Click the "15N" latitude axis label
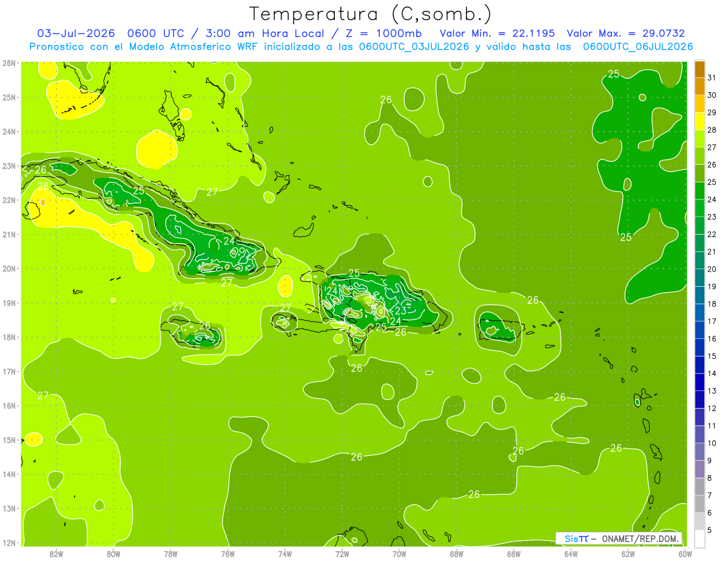 coord(8,440)
